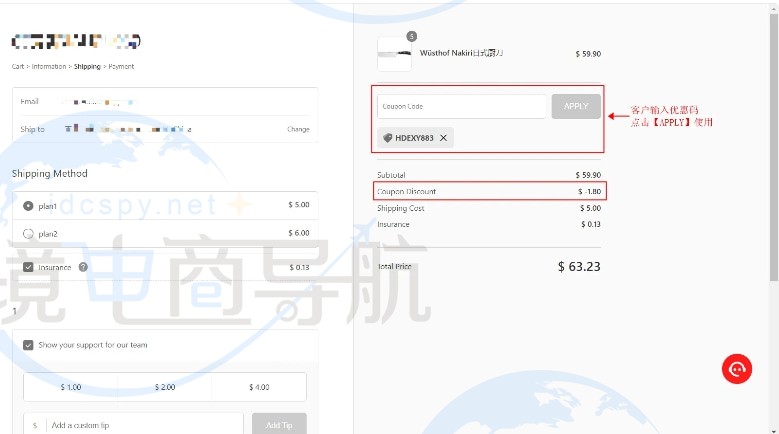Click the Total Price value $ 63.23
The image size is (779, 434).
point(579,267)
